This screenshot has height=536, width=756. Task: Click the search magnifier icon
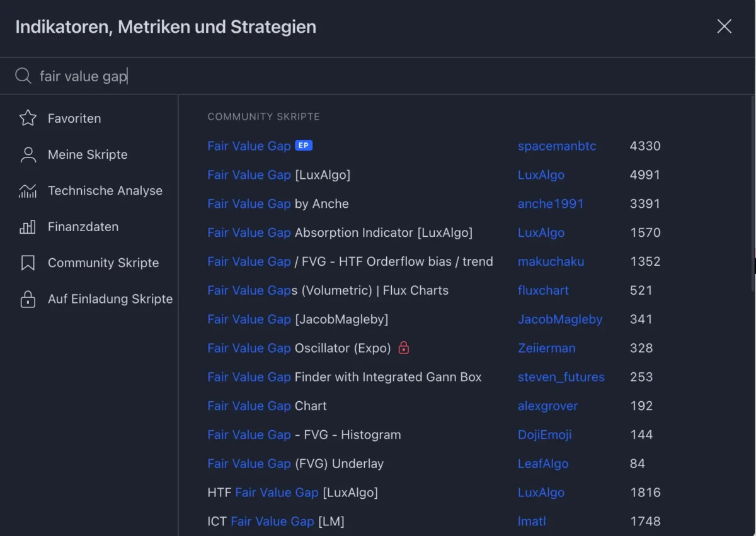(x=23, y=76)
